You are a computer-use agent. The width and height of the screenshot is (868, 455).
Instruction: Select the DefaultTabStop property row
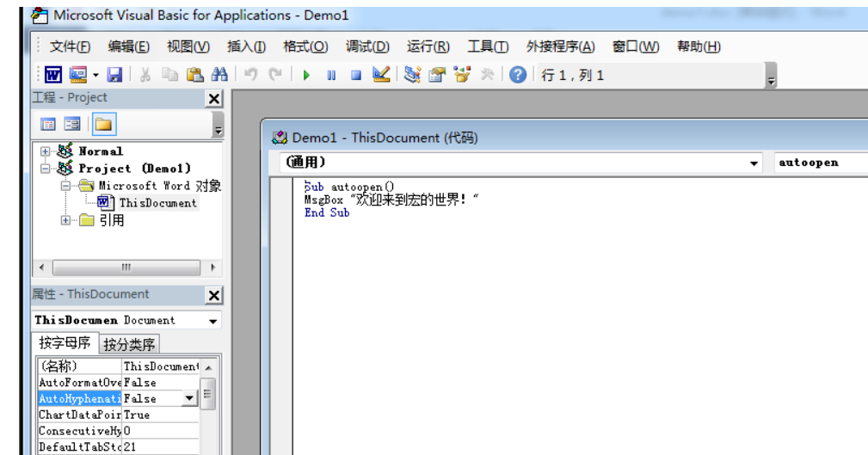(118, 446)
